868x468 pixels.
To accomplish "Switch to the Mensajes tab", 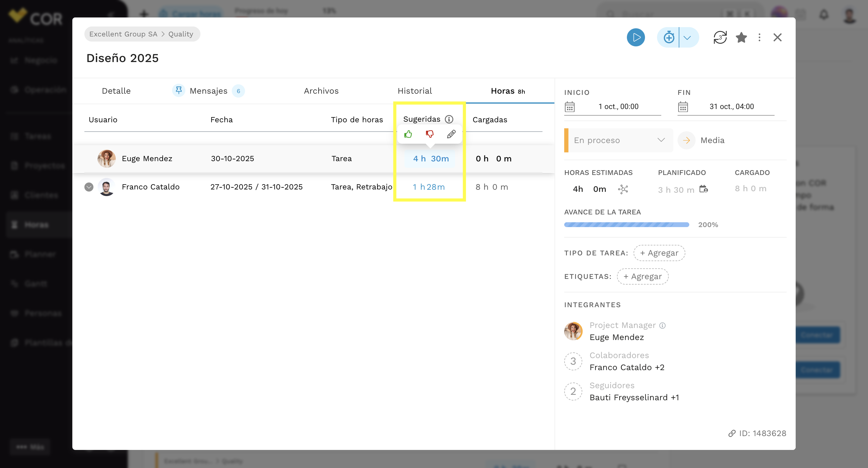I will 208,91.
